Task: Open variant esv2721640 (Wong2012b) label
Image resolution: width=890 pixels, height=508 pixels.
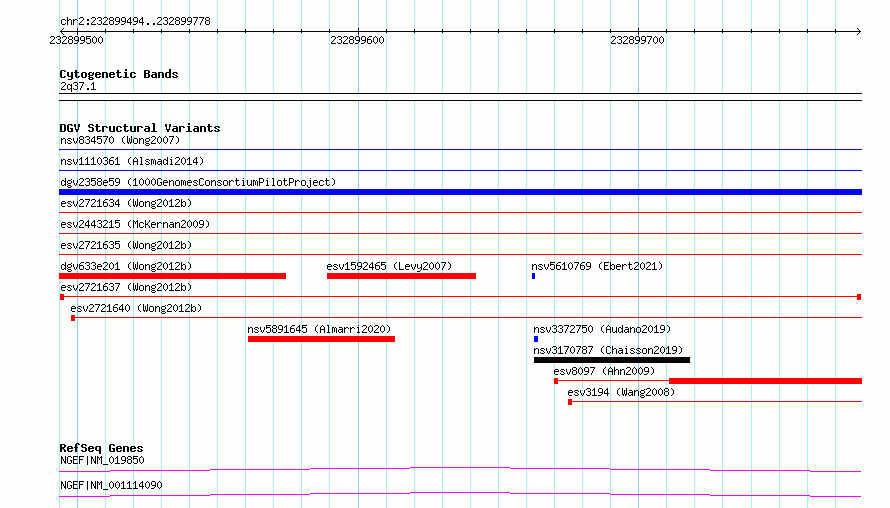Action: point(136,308)
